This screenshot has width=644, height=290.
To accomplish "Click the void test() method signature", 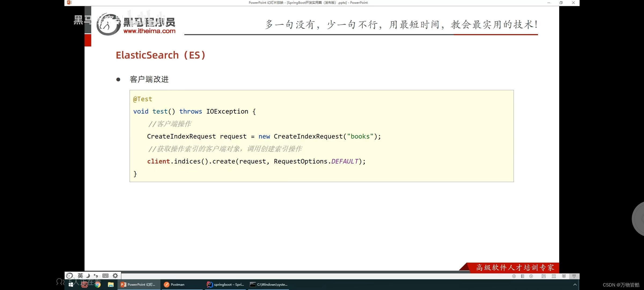I will (195, 111).
